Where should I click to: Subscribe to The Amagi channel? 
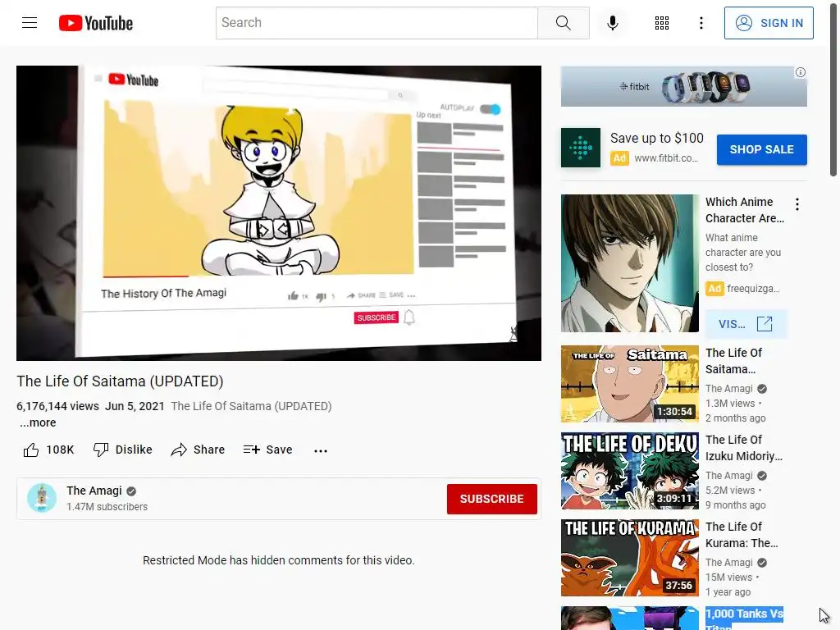click(x=492, y=499)
